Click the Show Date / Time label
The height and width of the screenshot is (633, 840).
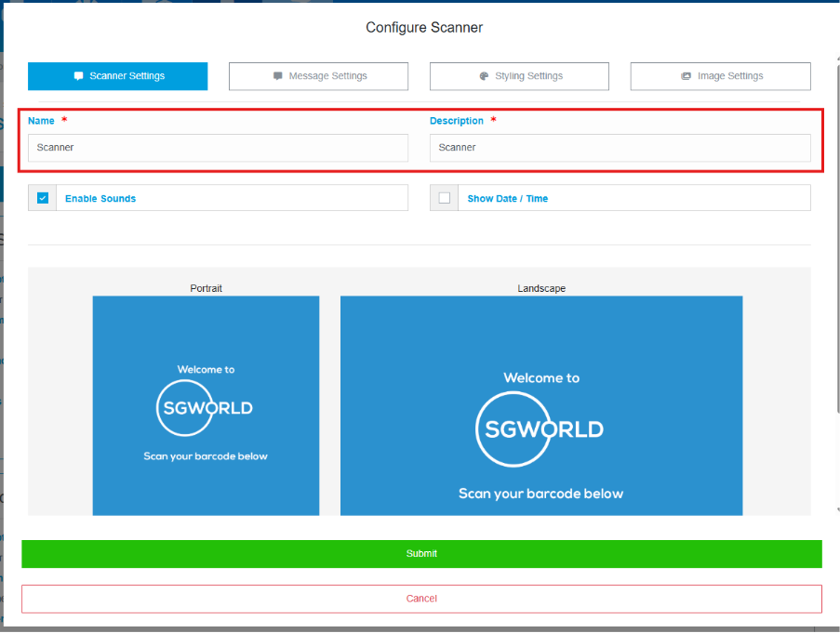(x=508, y=199)
